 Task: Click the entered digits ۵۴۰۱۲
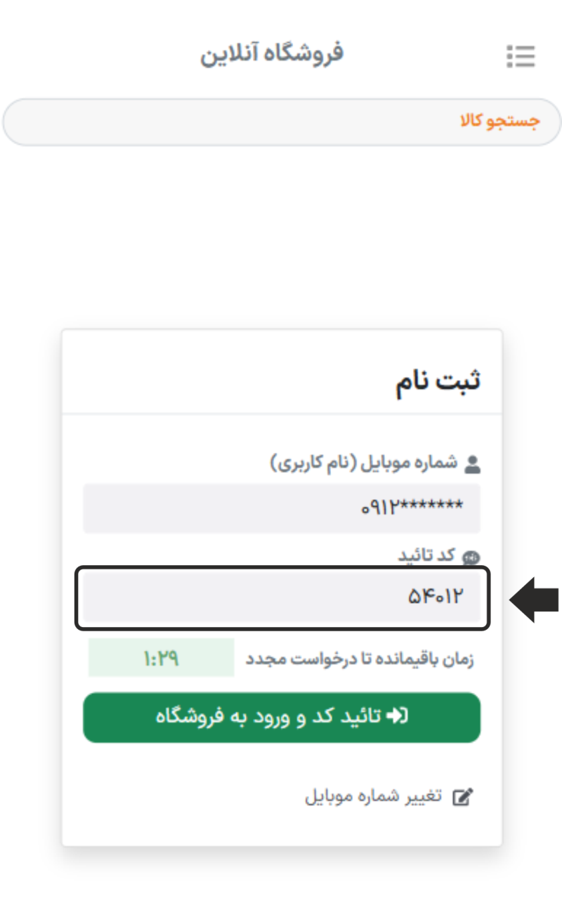436,598
